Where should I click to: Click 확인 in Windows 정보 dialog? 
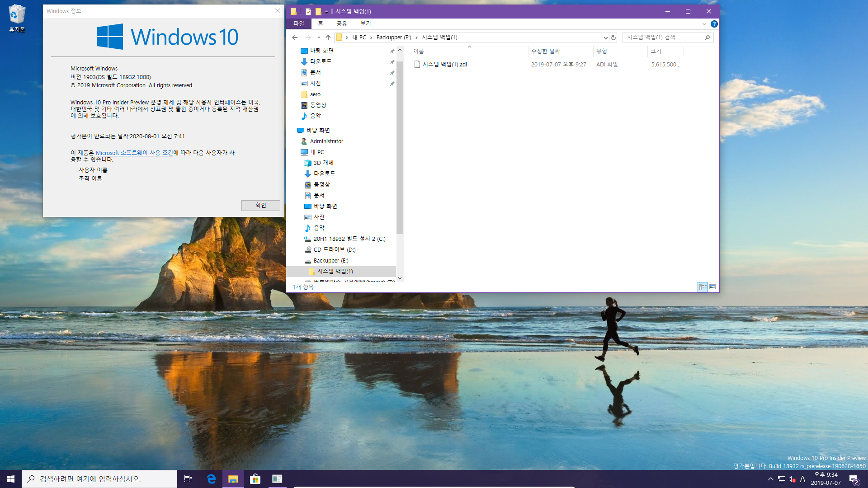[x=261, y=206]
